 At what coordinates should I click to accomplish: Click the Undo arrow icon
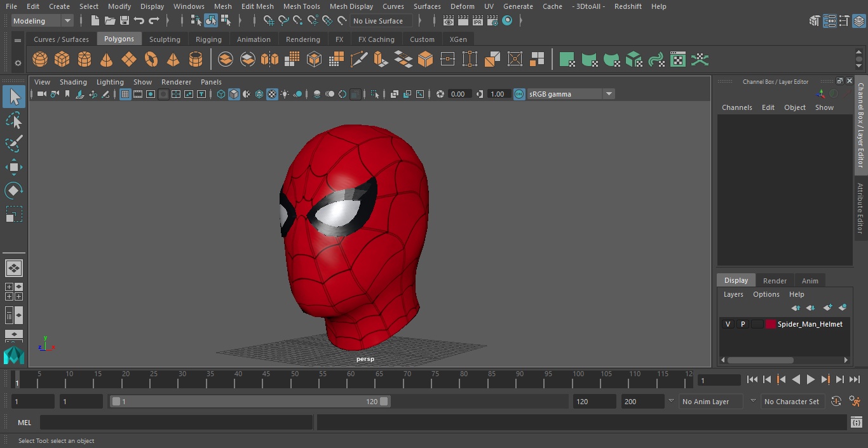point(139,21)
